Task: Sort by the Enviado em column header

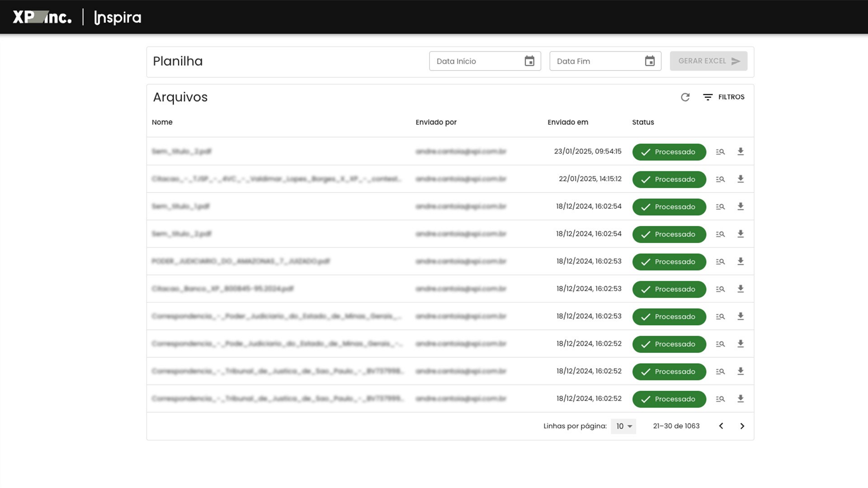Action: 568,122
